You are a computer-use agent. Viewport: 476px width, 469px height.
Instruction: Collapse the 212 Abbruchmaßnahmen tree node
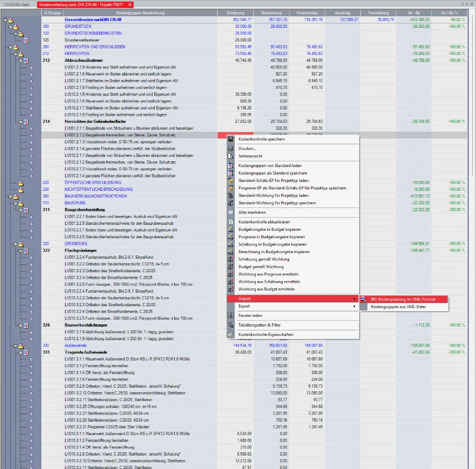point(20,60)
